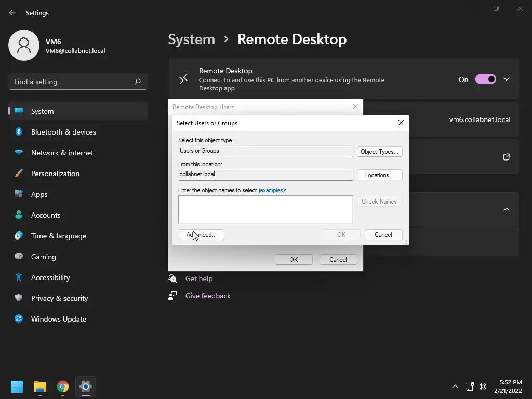Open the examples link
Screen dimensions: 532x399
pyautogui.click(x=271, y=190)
